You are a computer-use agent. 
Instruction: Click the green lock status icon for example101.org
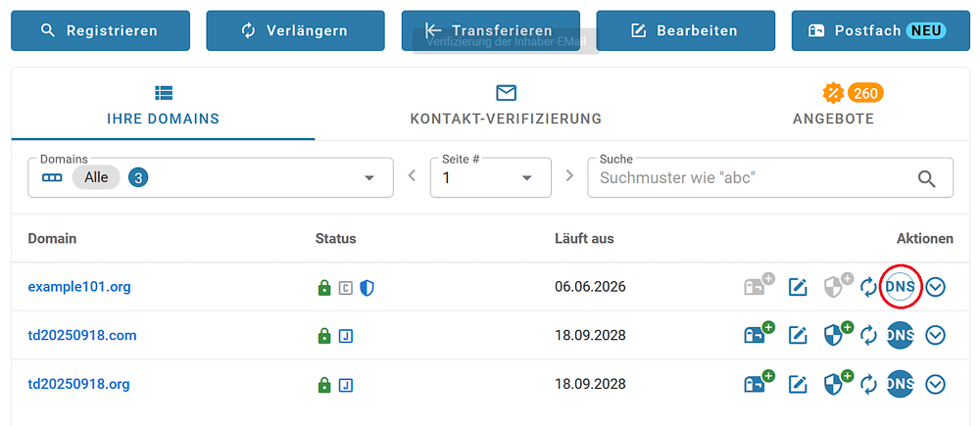324,288
